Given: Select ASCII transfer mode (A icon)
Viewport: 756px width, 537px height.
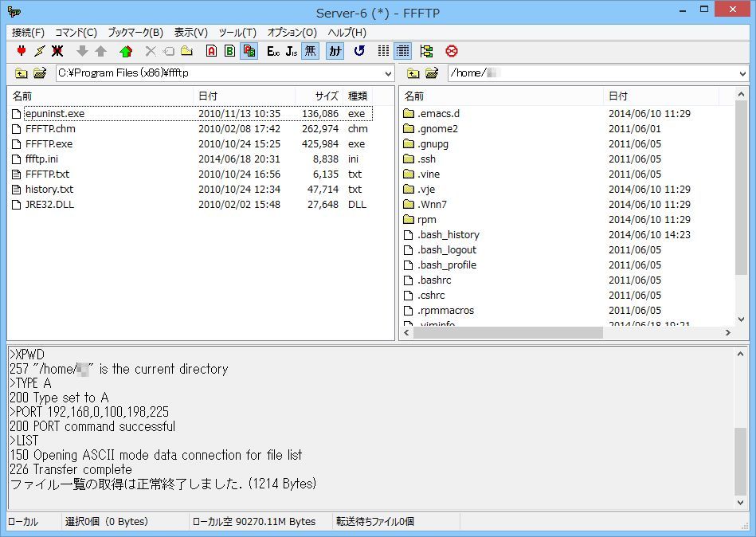Looking at the screenshot, I should (211, 51).
